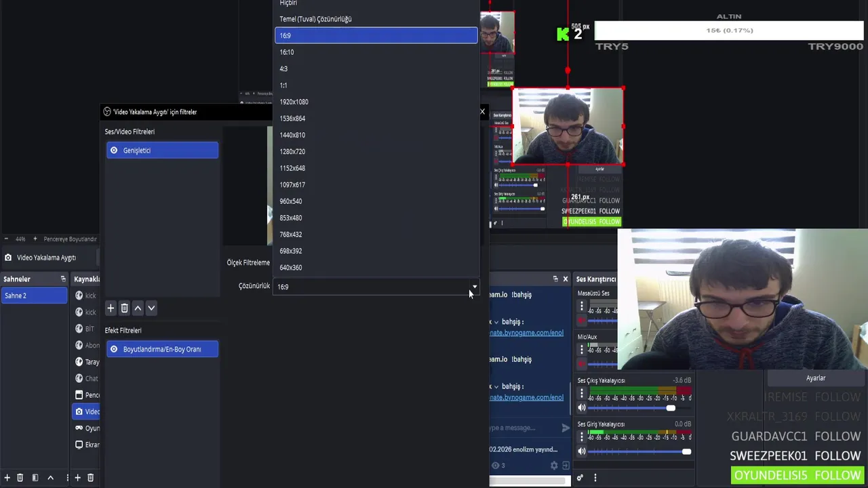Open the Ses Karıştırıcı bottom options menu
This screenshot has width=868, height=488.
pyautogui.click(x=595, y=478)
